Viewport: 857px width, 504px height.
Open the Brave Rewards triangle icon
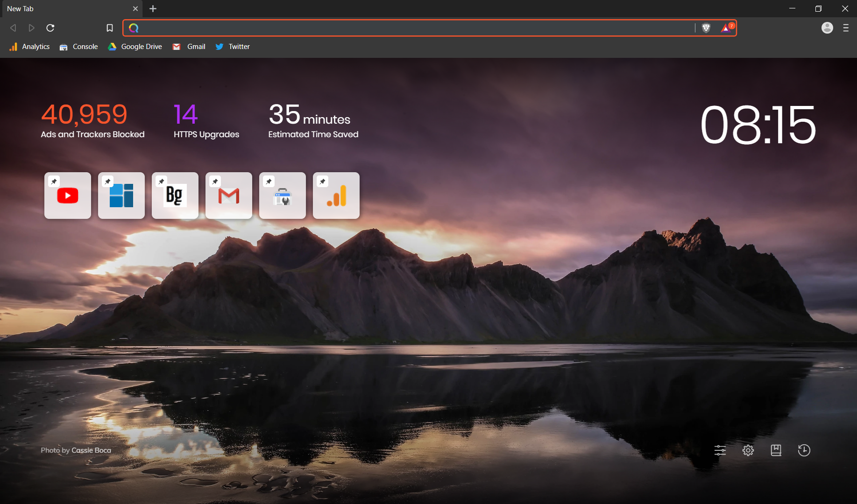click(726, 28)
